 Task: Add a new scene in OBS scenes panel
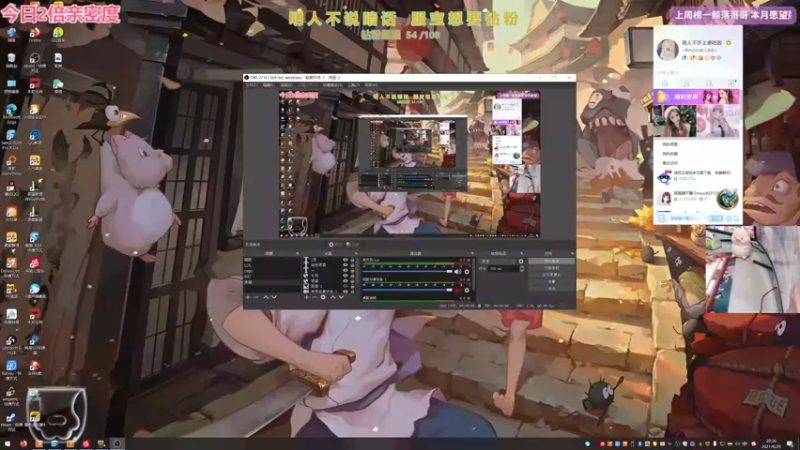click(x=247, y=297)
